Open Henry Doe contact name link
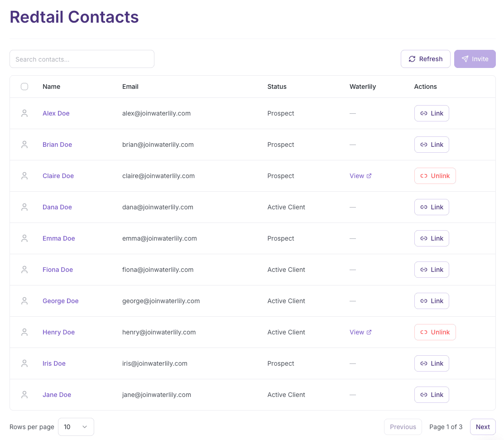 pyautogui.click(x=58, y=332)
